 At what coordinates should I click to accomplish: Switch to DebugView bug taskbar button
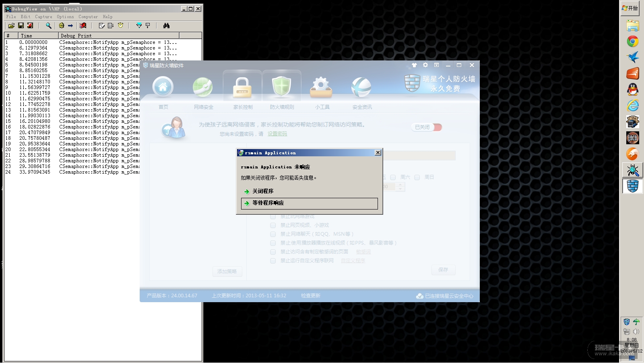(x=633, y=170)
